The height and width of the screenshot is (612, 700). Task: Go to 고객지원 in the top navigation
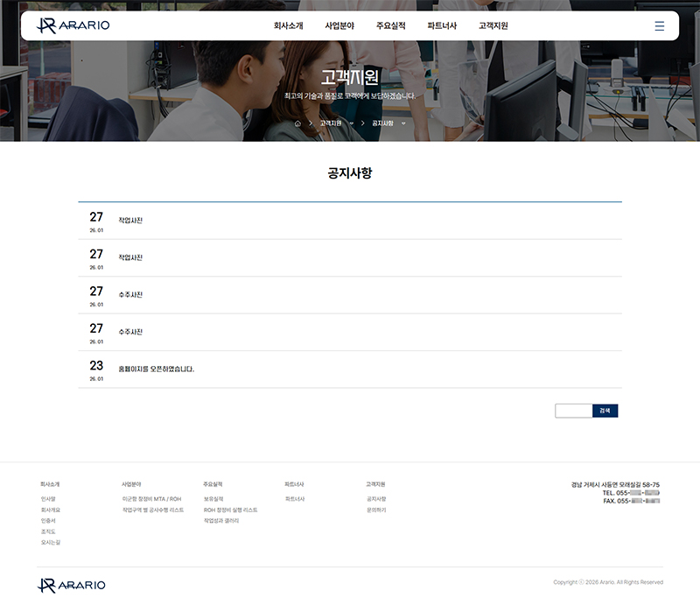[x=493, y=26]
